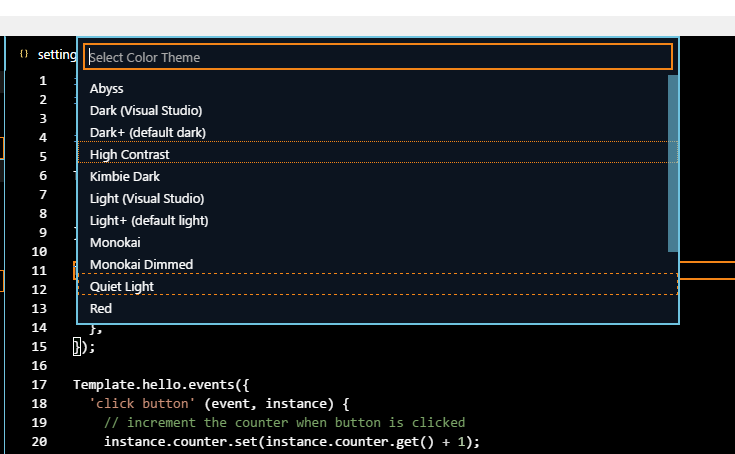Image resolution: width=735 pixels, height=454 pixels.
Task: Pick the Dark+ (default dark) theme
Action: [148, 133]
